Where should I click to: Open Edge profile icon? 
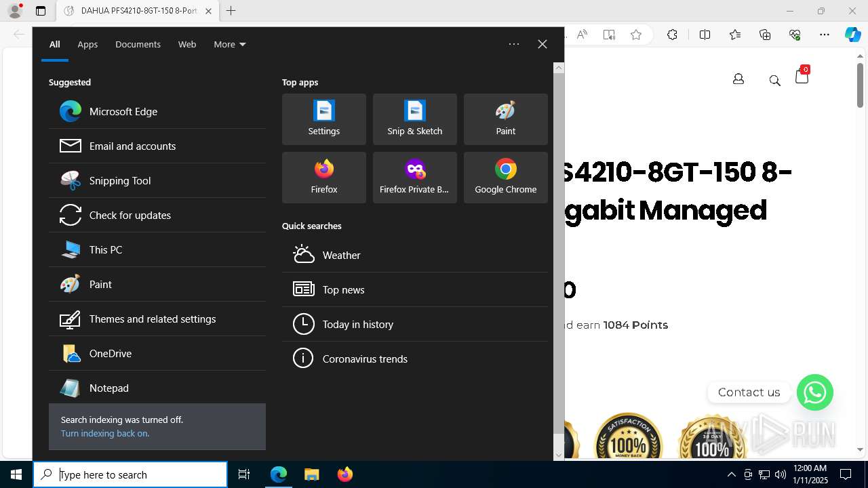point(15,11)
